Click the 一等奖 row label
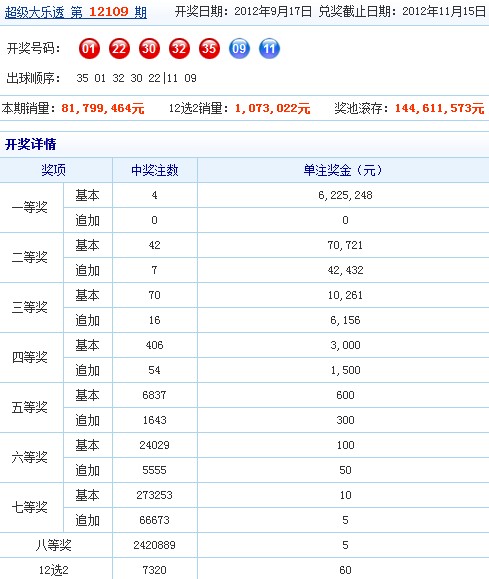The image size is (489, 579). tap(30, 207)
